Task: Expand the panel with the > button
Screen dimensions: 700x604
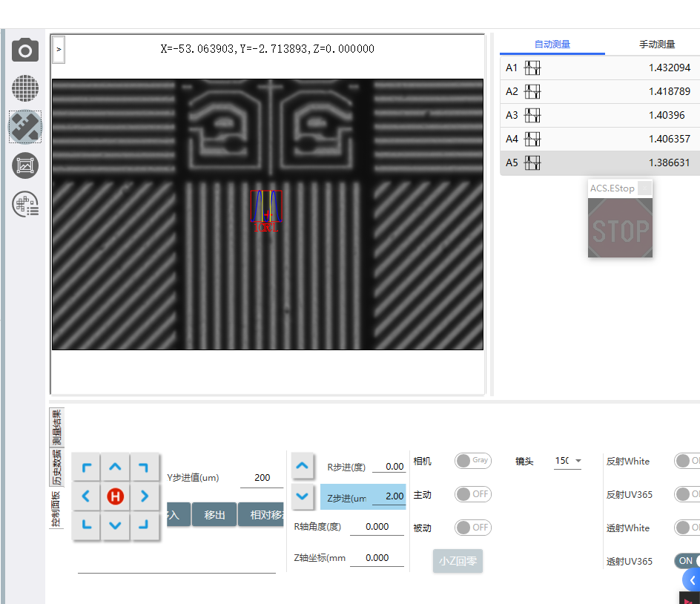Action: pyautogui.click(x=59, y=50)
